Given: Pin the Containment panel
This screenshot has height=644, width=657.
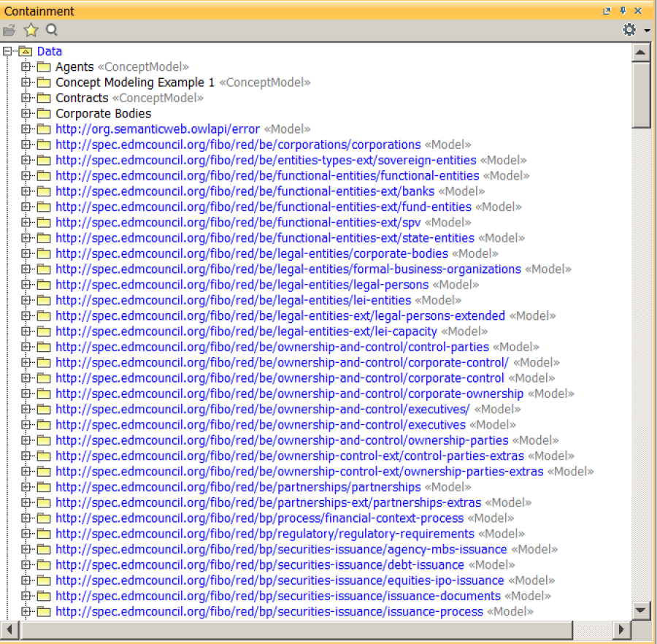Looking at the screenshot, I should pyautogui.click(x=623, y=11).
